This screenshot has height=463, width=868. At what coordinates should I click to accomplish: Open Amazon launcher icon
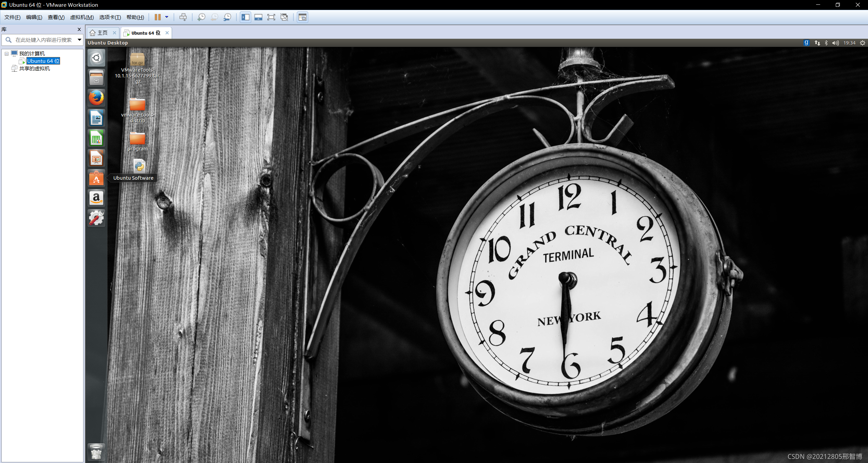click(96, 198)
